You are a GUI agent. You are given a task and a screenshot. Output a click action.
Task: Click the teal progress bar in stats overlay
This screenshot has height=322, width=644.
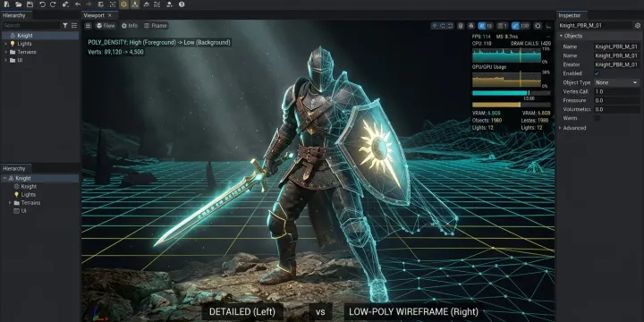click(512, 93)
